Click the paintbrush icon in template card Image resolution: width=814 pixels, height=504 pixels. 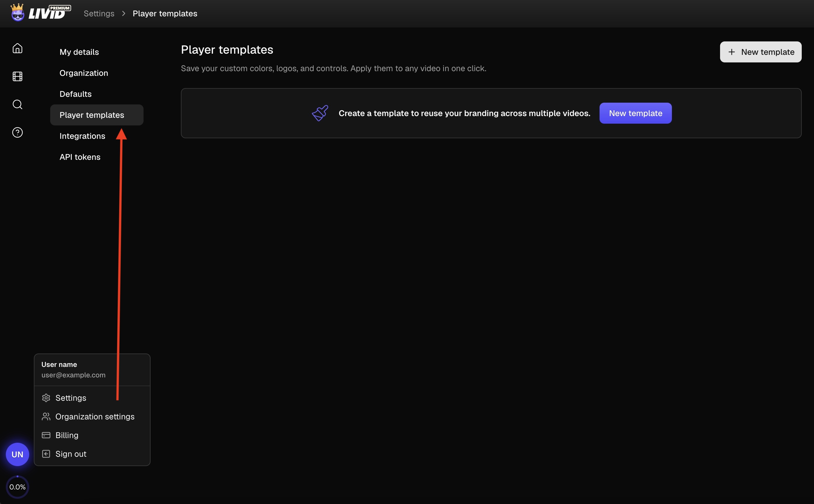pos(320,113)
